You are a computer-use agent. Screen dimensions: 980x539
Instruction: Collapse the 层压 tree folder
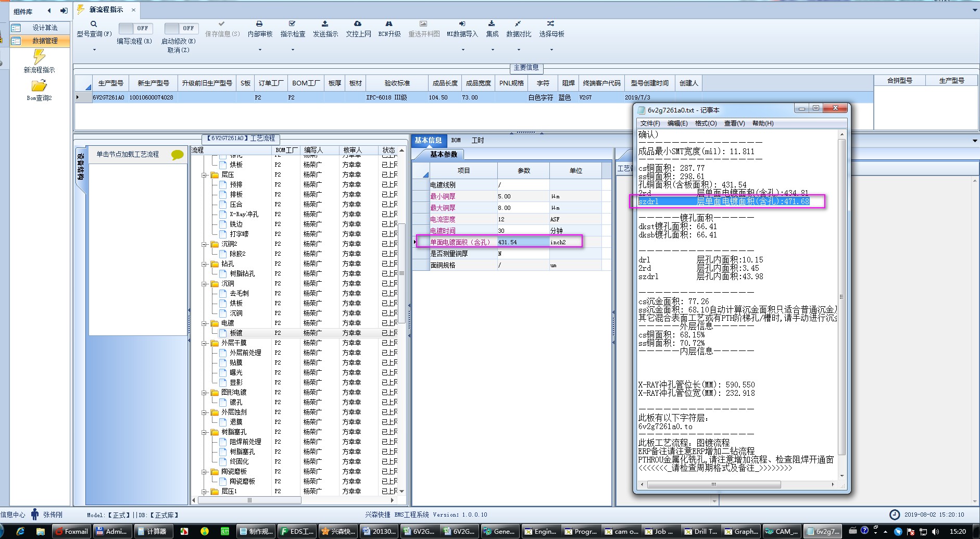[205, 175]
